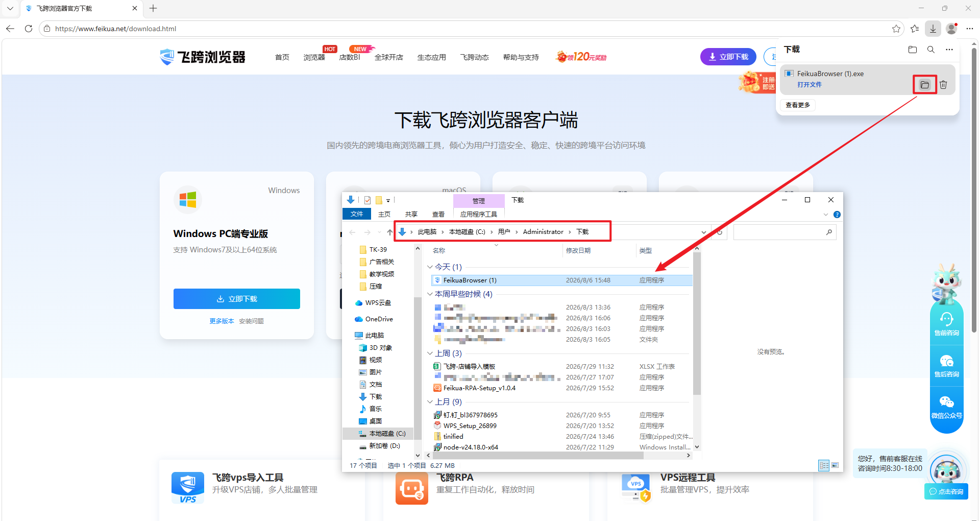Image resolution: width=980 pixels, height=521 pixels.
Task: Open a new browser tab
Action: (153, 8)
